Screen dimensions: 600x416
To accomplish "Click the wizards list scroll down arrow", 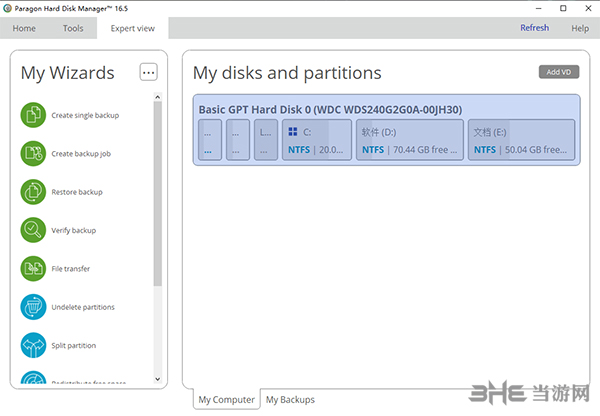I will point(158,379).
